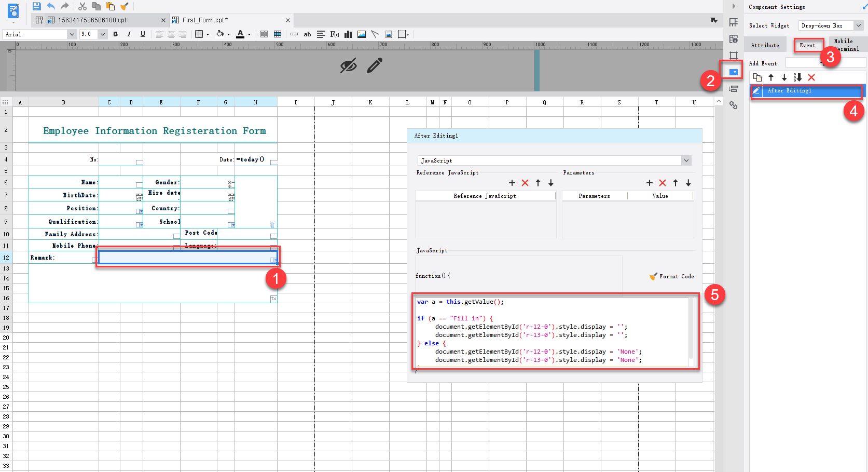Open Hyperlink chain icon in sidebar
The image size is (868, 472).
click(734, 105)
